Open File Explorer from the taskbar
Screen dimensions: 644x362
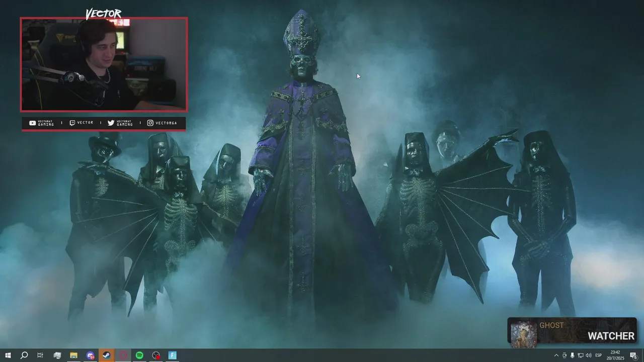point(73,355)
